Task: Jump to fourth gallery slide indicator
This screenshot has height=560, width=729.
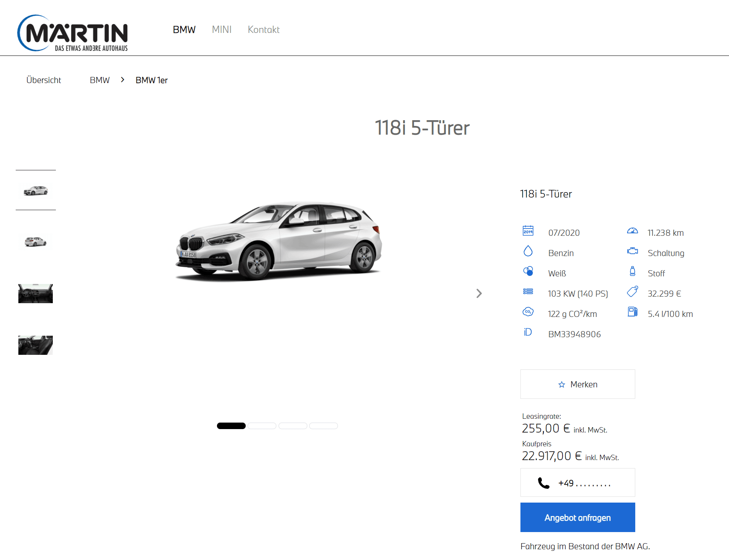Action: [323, 426]
